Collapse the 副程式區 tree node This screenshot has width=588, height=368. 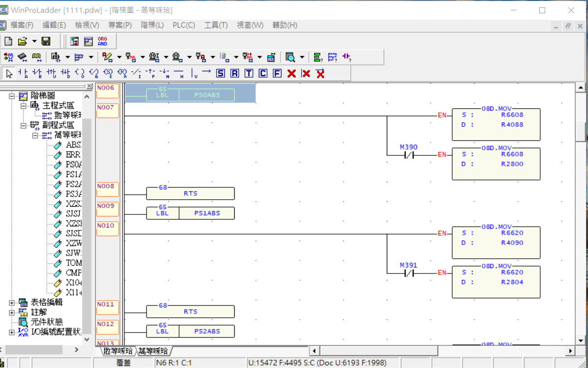tap(24, 125)
